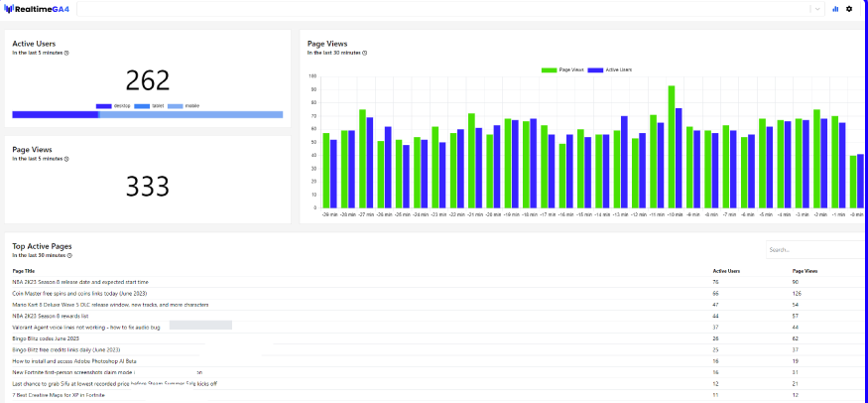Focus the property selector field in header
Viewport: 868px width, 403px height.
click(444, 9)
